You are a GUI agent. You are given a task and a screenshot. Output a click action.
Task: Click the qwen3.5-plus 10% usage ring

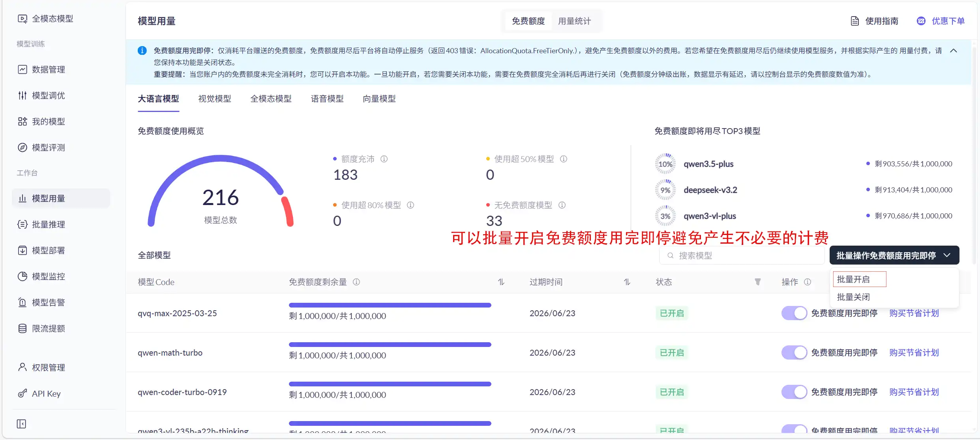665,164
